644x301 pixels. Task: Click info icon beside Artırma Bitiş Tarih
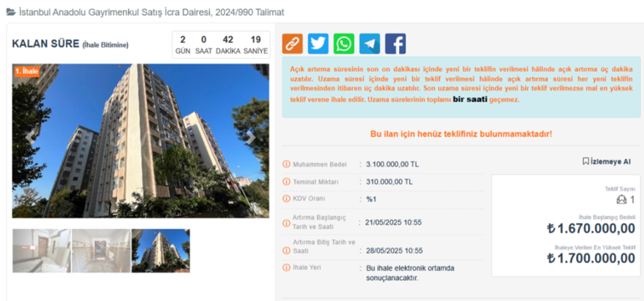click(x=286, y=250)
